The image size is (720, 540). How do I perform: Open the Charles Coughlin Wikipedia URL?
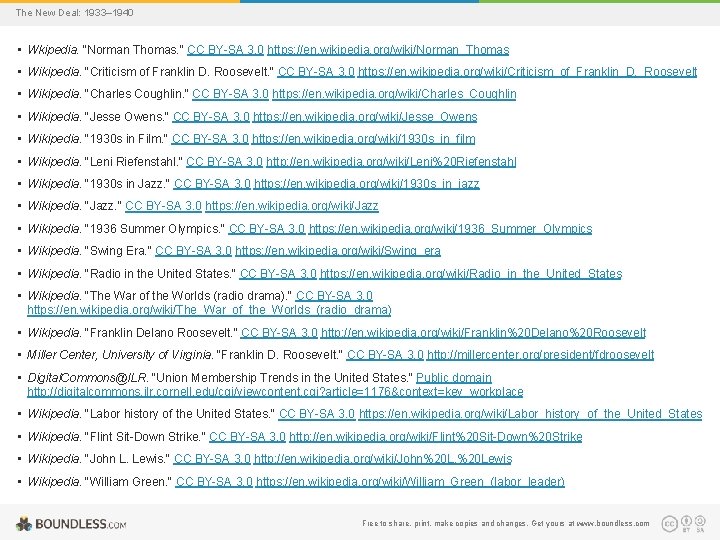394,94
